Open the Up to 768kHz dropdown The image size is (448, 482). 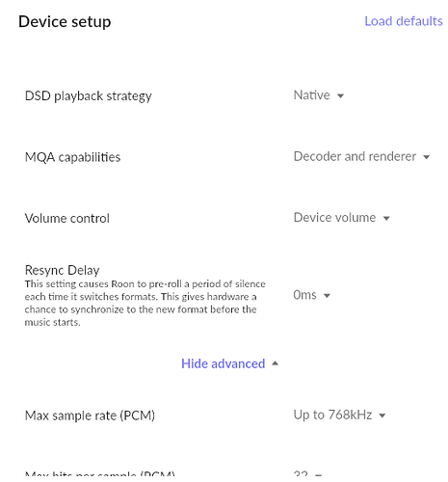coord(339,415)
